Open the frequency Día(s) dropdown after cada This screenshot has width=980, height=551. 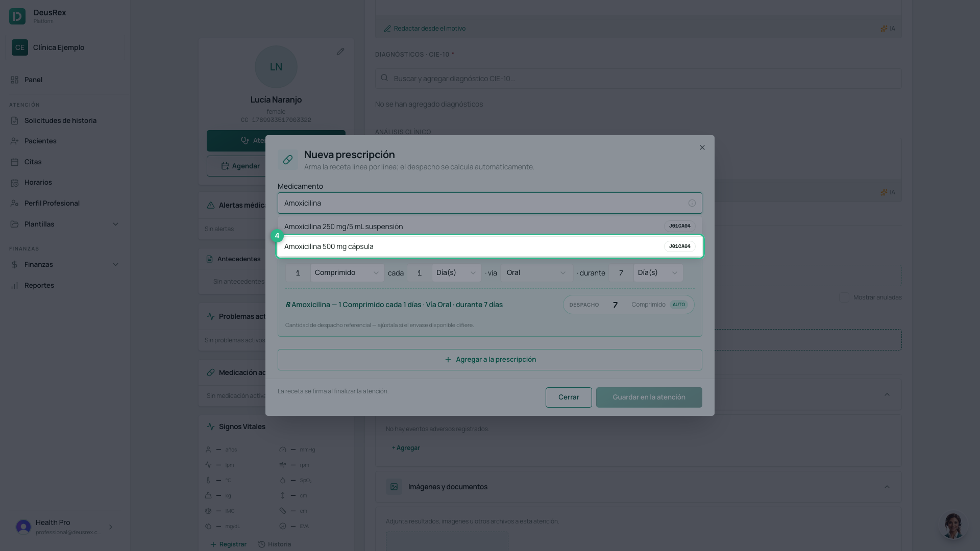pyautogui.click(x=456, y=273)
